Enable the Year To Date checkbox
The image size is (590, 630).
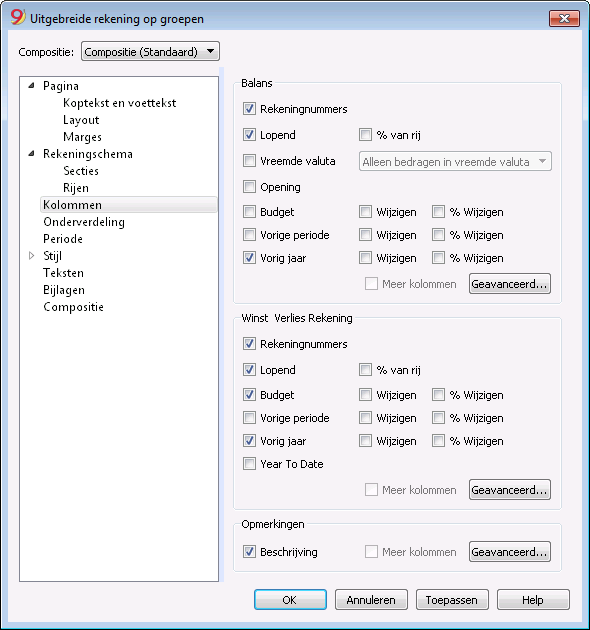pos(249,464)
